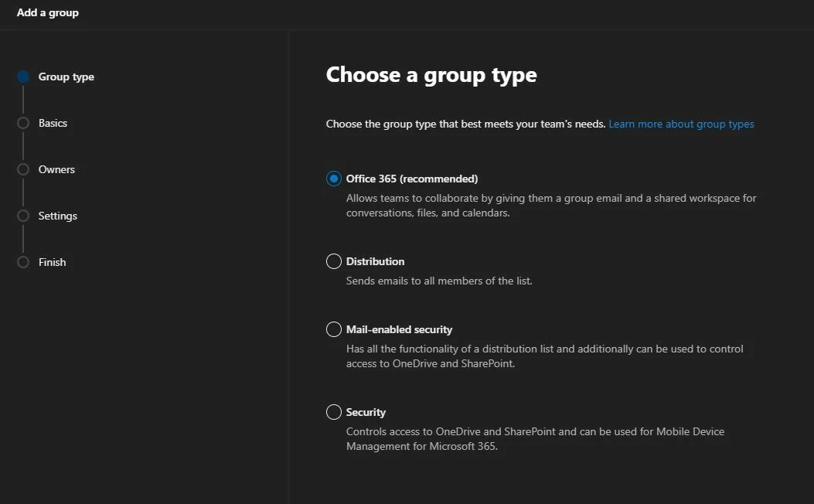Viewport: 814px width, 504px height.
Task: Click the Add a group panel title
Action: 48,12
